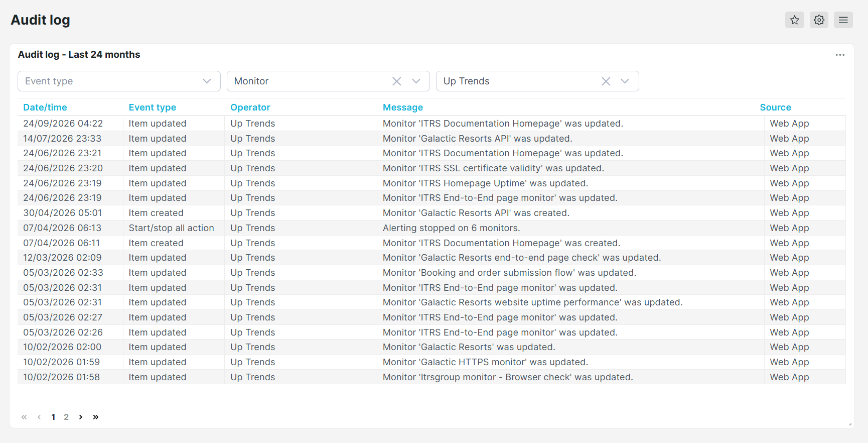The height and width of the screenshot is (443, 868).
Task: Clear the Monitor filter selection
Action: pos(396,81)
